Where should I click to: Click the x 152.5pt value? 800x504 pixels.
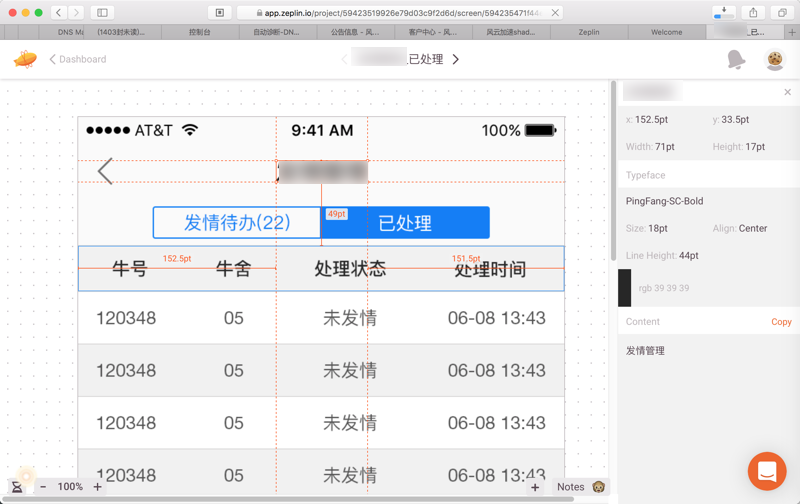[652, 120]
